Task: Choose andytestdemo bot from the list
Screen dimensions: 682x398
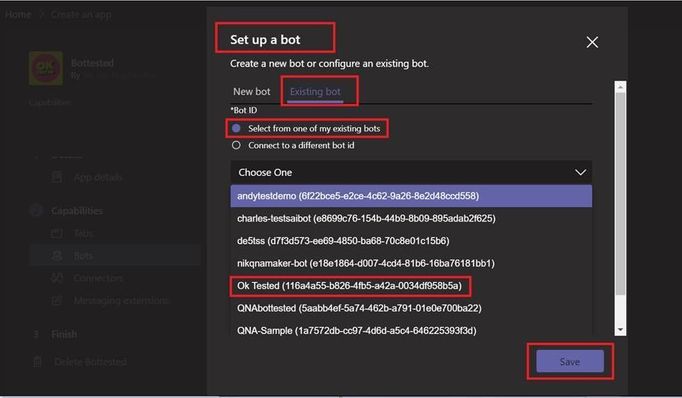Action: point(411,196)
